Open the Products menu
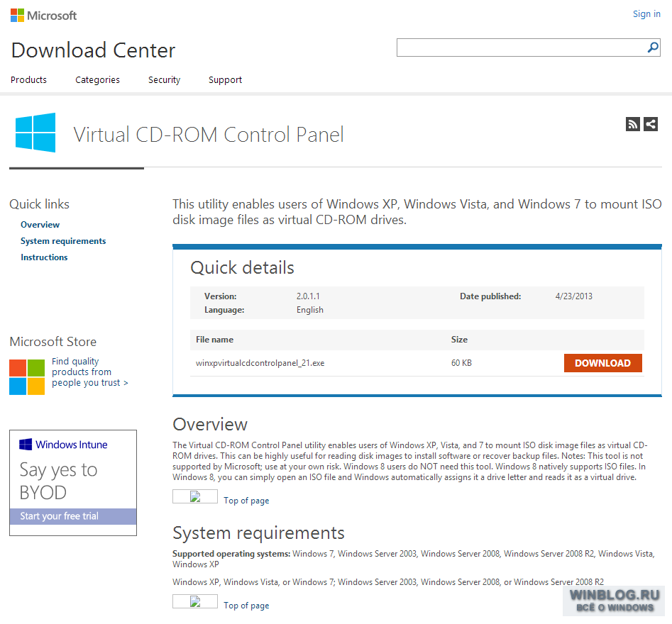Screen dimensions: 672x624 coord(28,79)
